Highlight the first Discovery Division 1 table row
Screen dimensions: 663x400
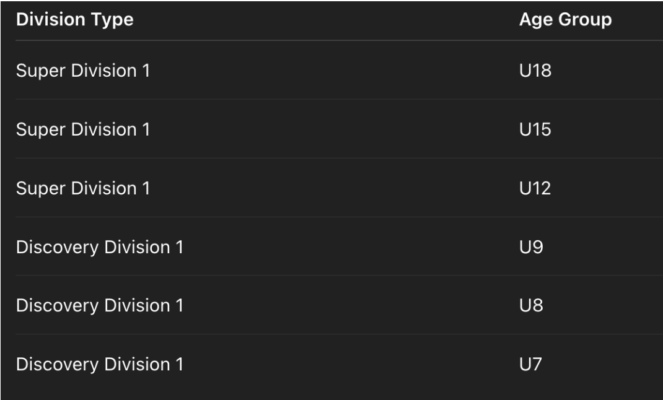click(330, 247)
